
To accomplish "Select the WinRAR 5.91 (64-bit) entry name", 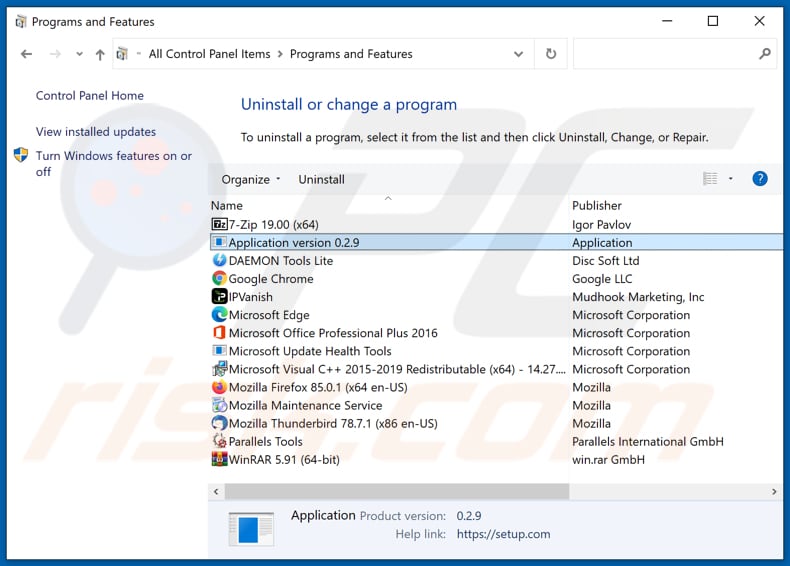I will (284, 460).
